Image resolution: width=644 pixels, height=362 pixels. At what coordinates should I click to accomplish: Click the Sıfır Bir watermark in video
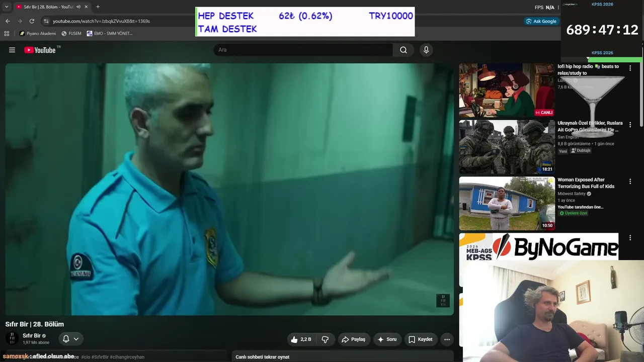click(x=443, y=301)
